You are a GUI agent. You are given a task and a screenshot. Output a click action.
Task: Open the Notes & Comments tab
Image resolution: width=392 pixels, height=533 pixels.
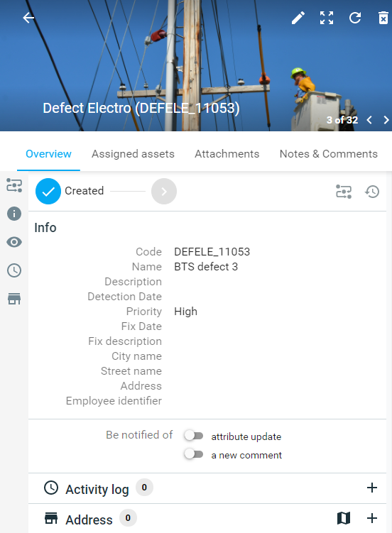click(328, 154)
